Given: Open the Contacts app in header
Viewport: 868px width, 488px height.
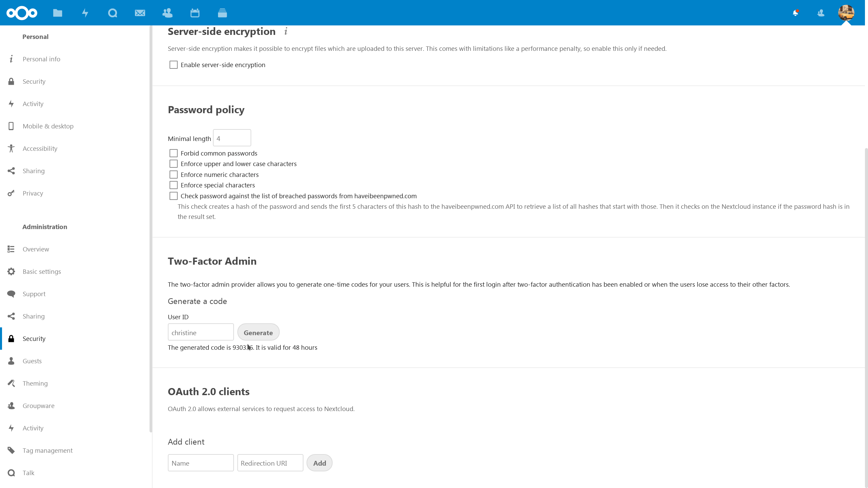Looking at the screenshot, I should [x=167, y=13].
